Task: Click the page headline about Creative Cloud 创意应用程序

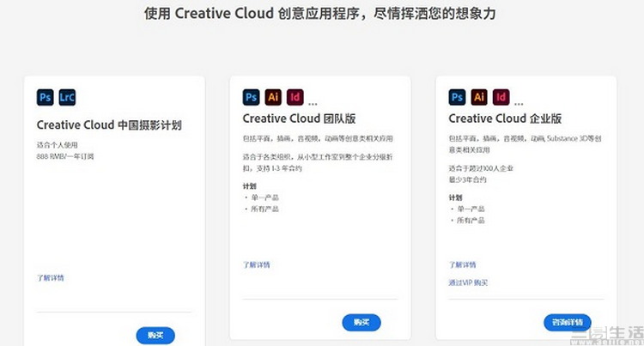Action: click(320, 14)
